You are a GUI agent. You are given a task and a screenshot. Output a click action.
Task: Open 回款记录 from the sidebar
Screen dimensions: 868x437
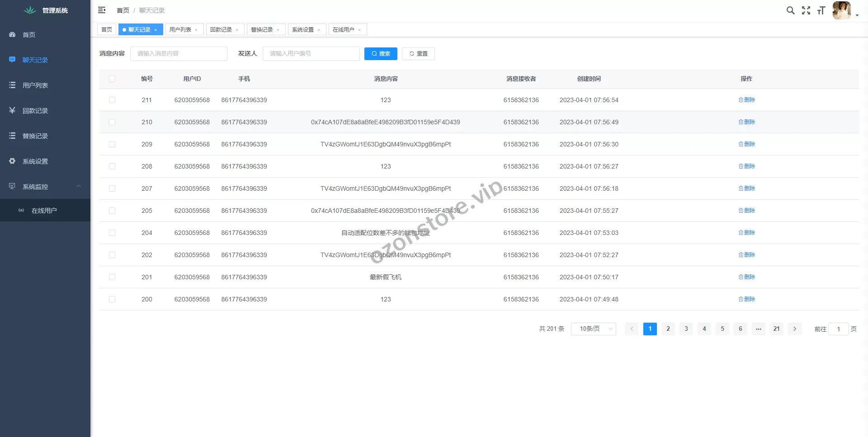click(35, 111)
